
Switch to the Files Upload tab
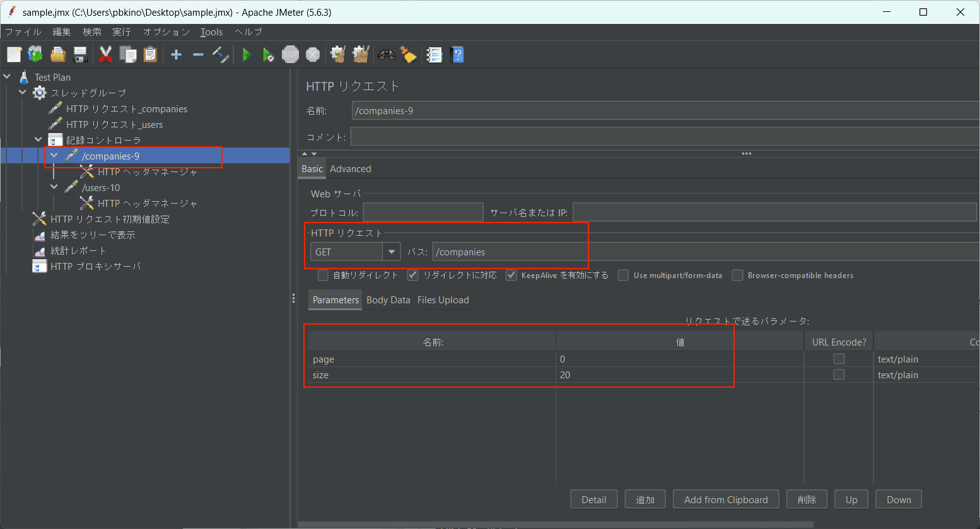443,300
